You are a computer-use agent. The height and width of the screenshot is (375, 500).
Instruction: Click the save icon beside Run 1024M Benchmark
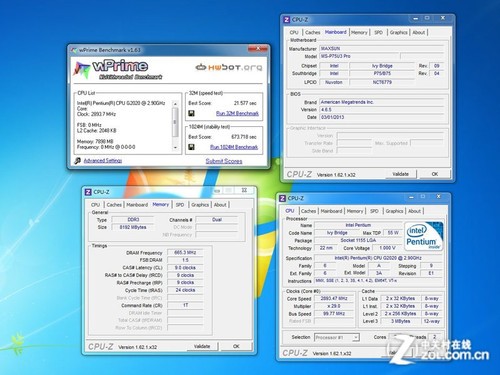(191, 147)
